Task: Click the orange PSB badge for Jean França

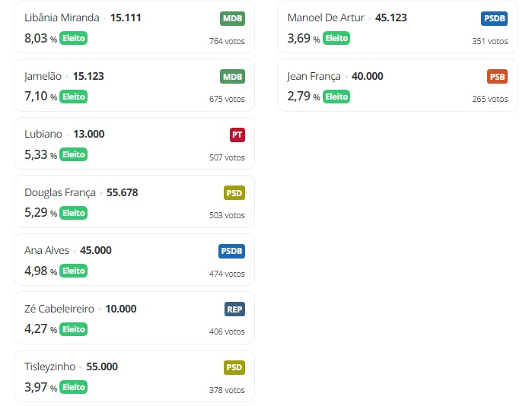Action: tap(497, 76)
